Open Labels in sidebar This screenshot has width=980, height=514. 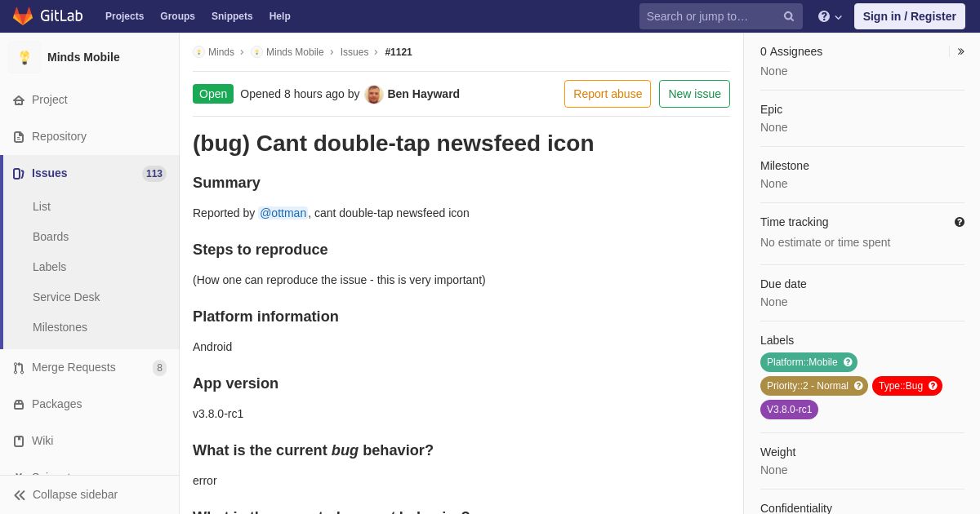click(x=49, y=267)
